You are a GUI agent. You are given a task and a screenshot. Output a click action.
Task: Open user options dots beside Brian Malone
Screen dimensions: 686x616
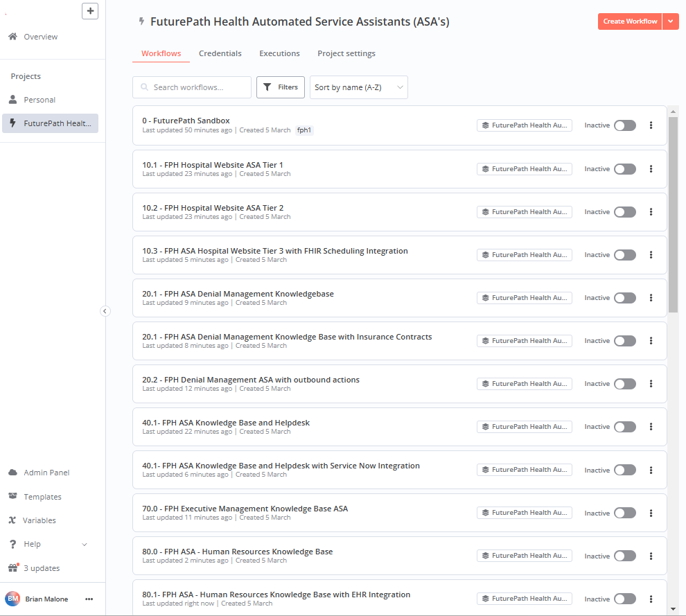pos(89,599)
